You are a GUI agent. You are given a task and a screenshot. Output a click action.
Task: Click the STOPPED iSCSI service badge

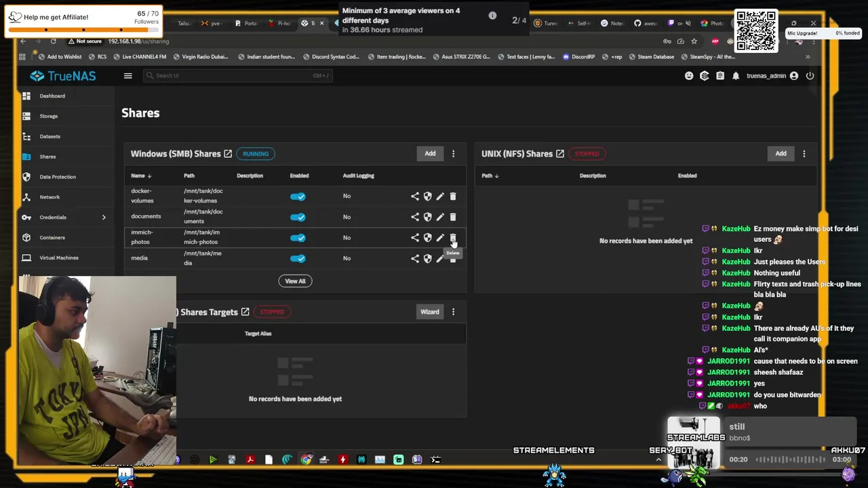click(x=272, y=312)
